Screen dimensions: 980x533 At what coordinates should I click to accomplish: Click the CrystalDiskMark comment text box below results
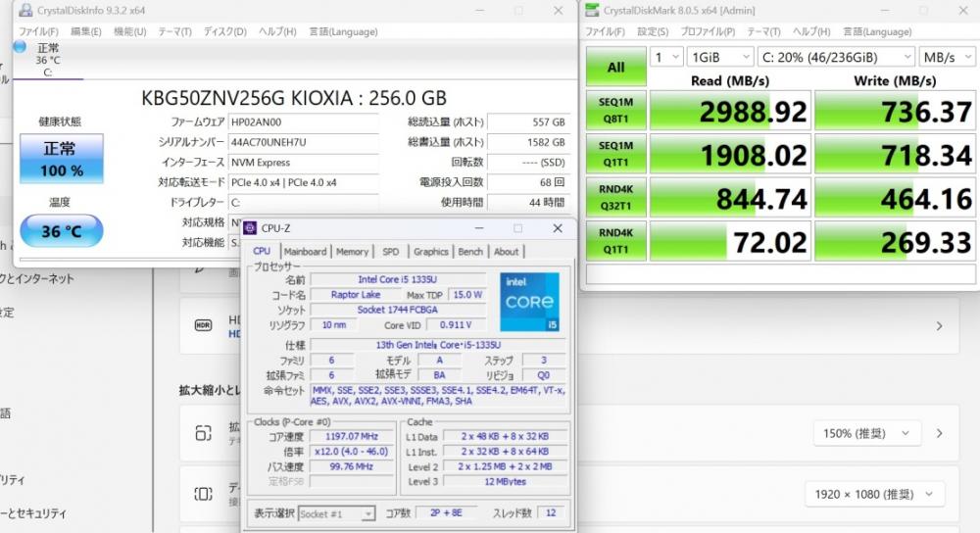pyautogui.click(x=781, y=274)
